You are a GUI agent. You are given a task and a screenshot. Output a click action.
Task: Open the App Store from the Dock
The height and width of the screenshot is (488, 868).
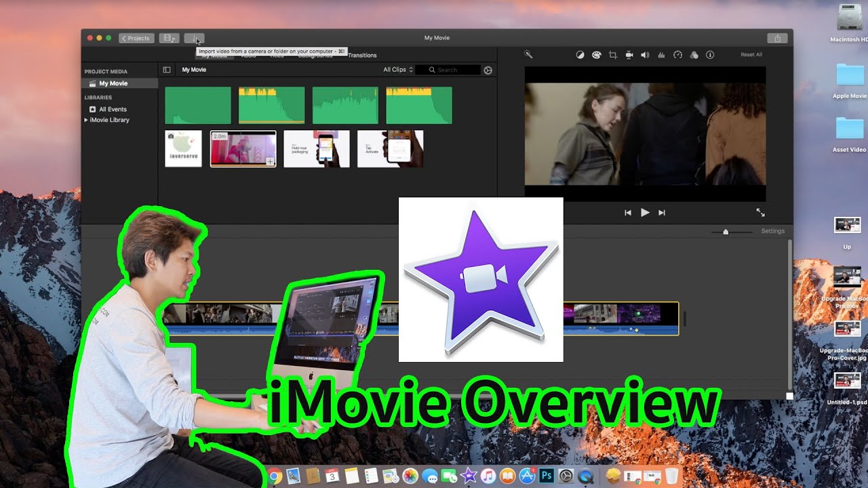(527, 476)
